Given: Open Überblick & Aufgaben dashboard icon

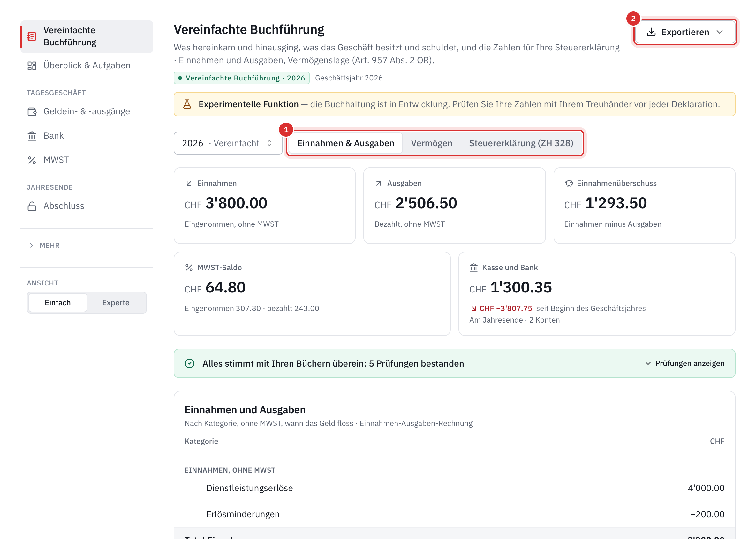Looking at the screenshot, I should pos(32,65).
